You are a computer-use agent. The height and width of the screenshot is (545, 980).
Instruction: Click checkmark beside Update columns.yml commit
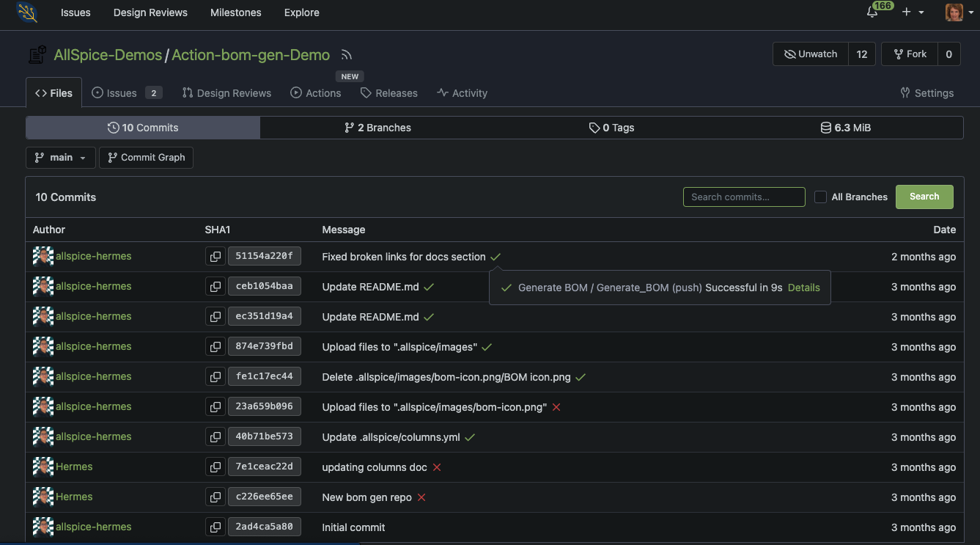point(470,437)
